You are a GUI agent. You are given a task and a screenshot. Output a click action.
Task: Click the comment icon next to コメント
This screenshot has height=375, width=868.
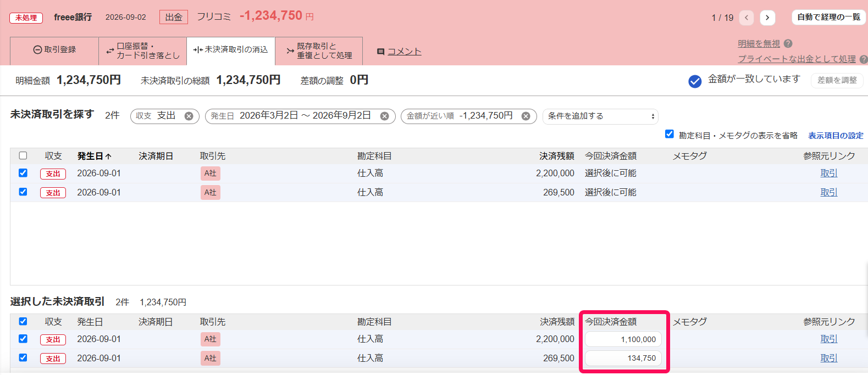tap(380, 52)
